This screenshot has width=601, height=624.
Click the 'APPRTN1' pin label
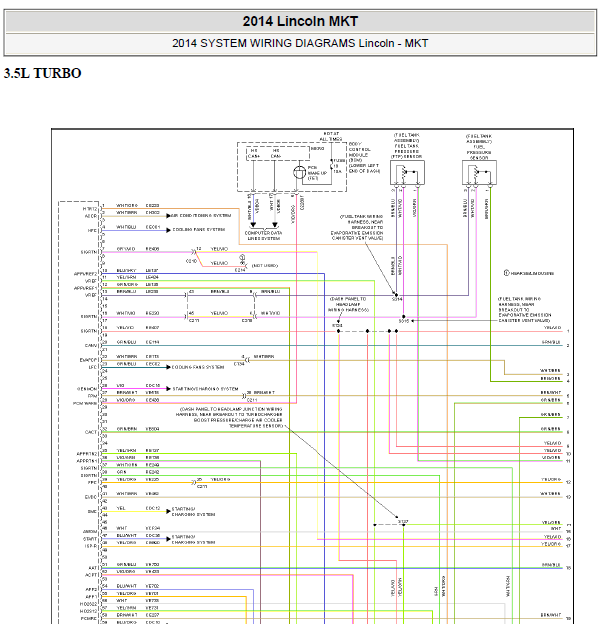pos(86,461)
